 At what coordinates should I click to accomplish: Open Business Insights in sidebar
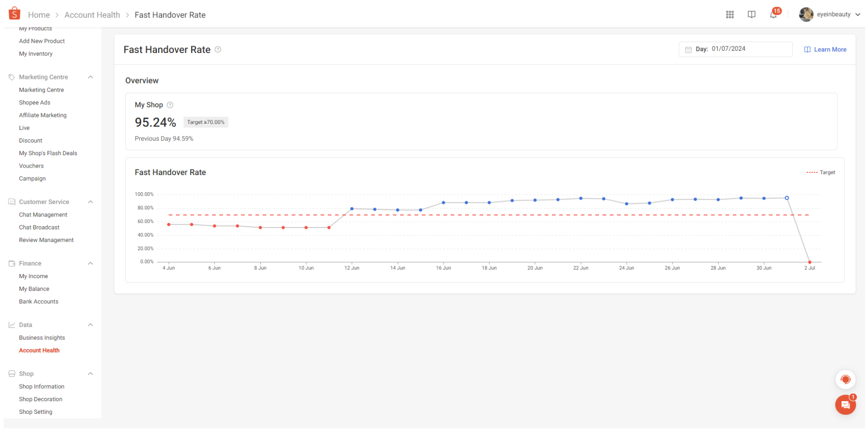42,338
